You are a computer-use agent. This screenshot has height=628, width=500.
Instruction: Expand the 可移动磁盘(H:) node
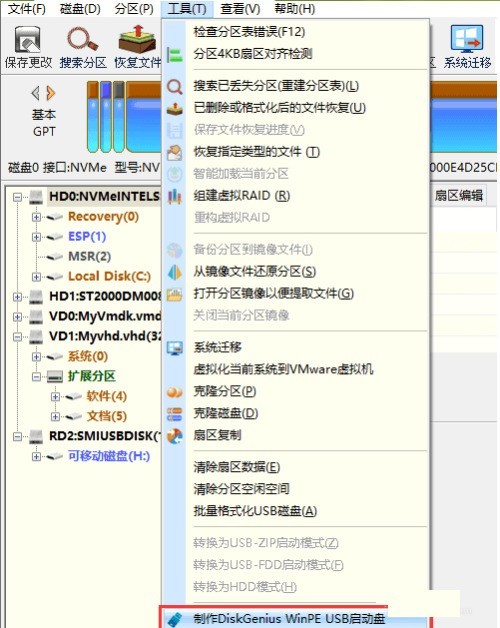coord(36,456)
